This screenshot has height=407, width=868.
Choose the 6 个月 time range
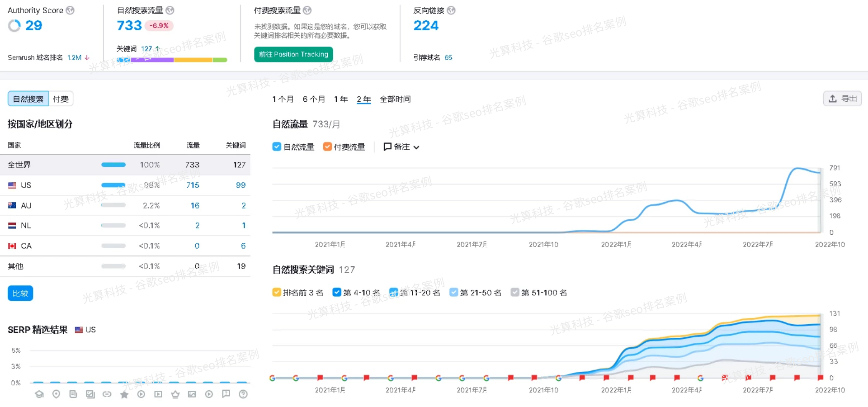point(314,99)
